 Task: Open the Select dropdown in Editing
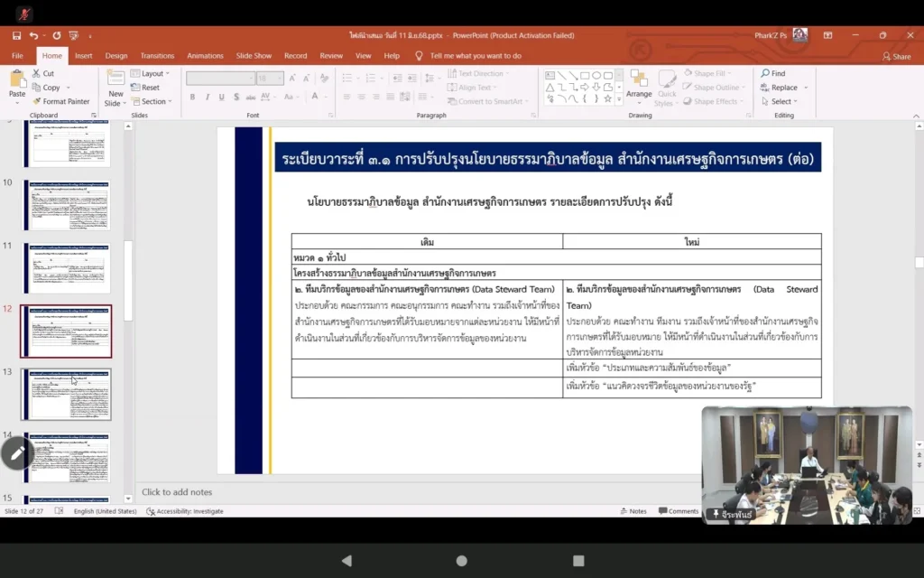point(779,101)
